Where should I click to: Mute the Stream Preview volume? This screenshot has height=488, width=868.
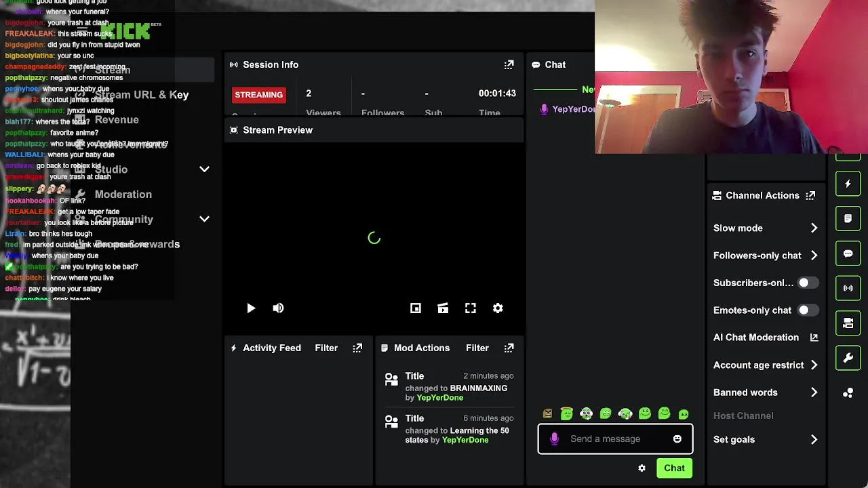[278, 308]
